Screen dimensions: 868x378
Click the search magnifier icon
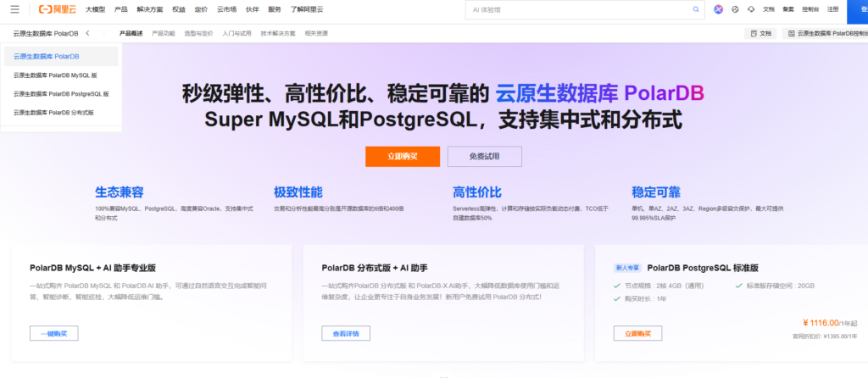pyautogui.click(x=696, y=9)
